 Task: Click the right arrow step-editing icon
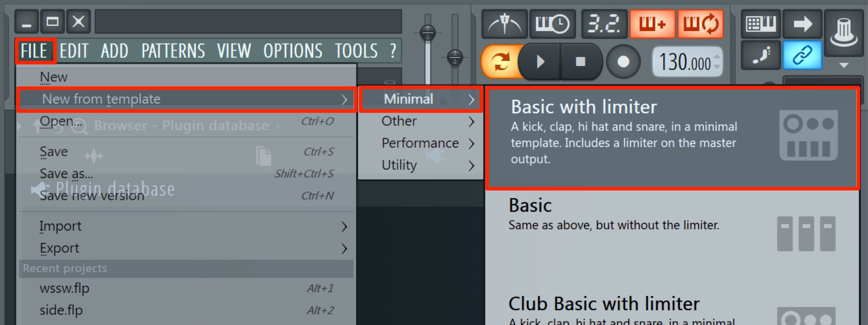coord(802,24)
